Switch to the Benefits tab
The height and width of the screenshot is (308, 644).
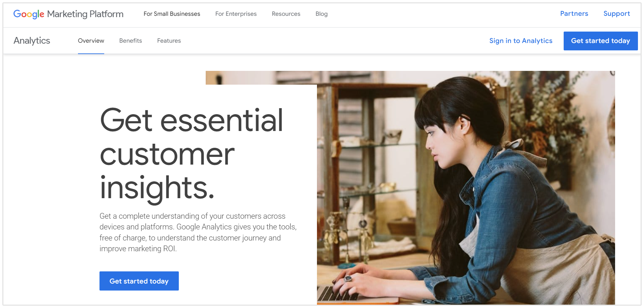pyautogui.click(x=130, y=41)
